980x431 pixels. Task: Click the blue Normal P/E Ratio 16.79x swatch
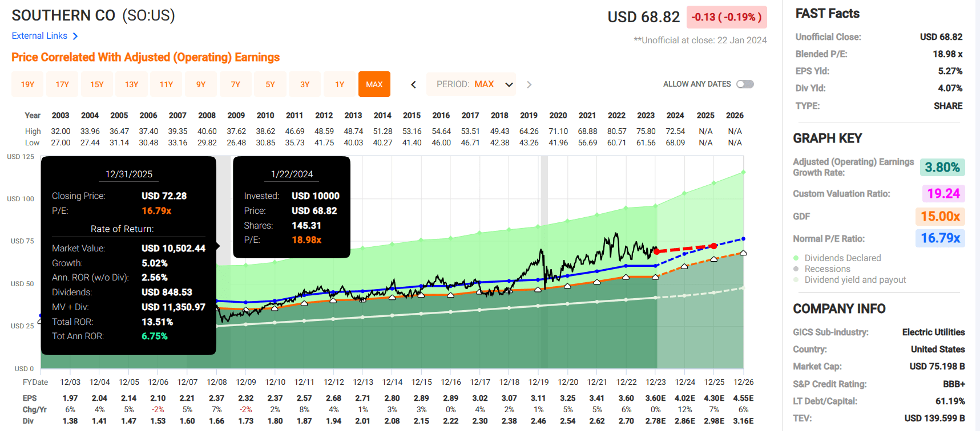pos(940,238)
